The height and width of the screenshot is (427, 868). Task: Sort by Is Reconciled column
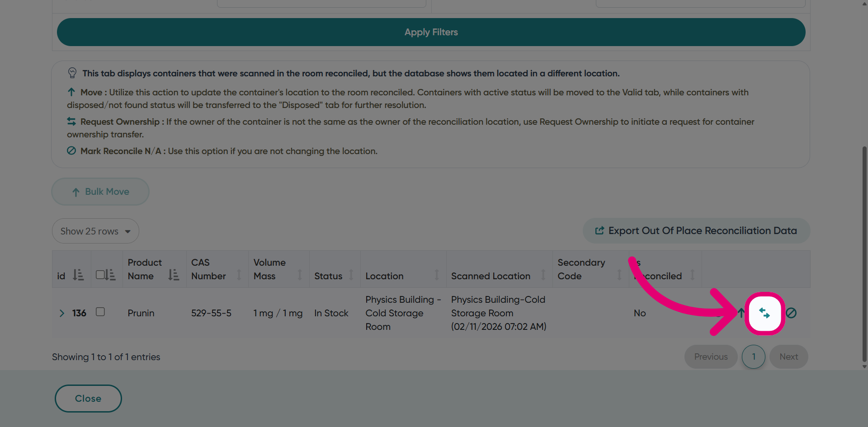point(692,275)
